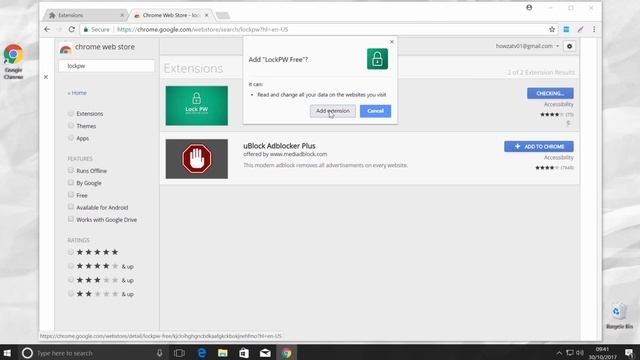Open the Chrome profile user icon
This screenshot has width=640, height=360.
point(529,7)
